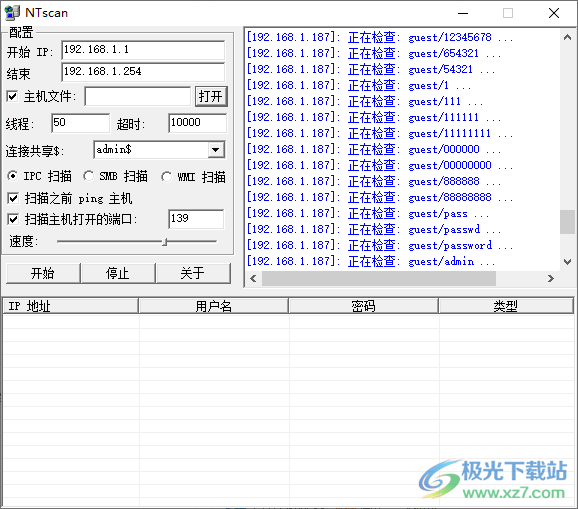578x509 pixels.
Task: Click the 用户名 column header
Action: (214, 306)
